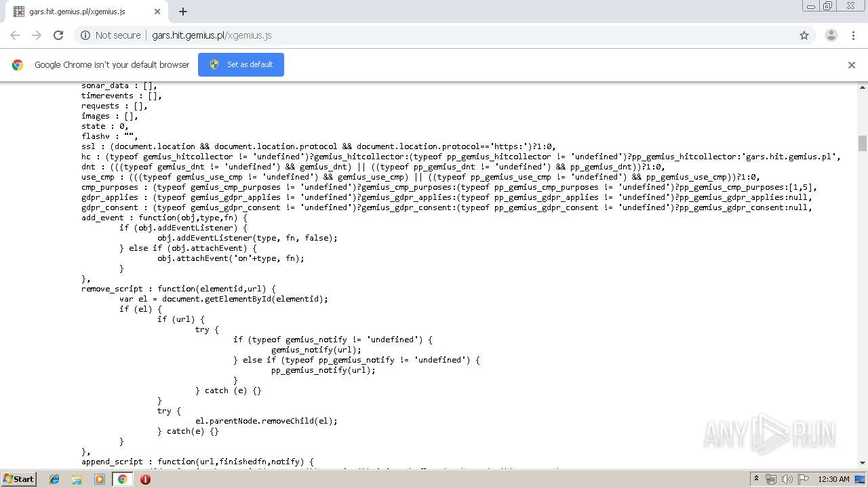Open Windows Explorer folder in taskbar
The height and width of the screenshot is (488, 868).
click(x=77, y=479)
